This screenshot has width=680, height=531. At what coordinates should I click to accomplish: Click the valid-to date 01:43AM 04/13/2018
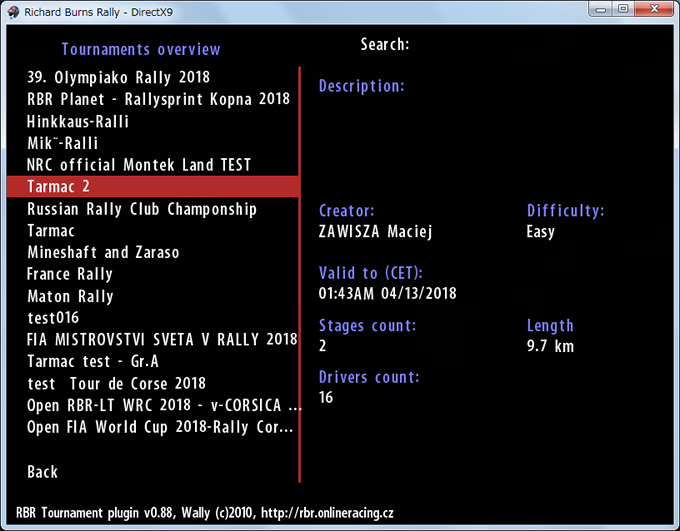pyautogui.click(x=387, y=294)
